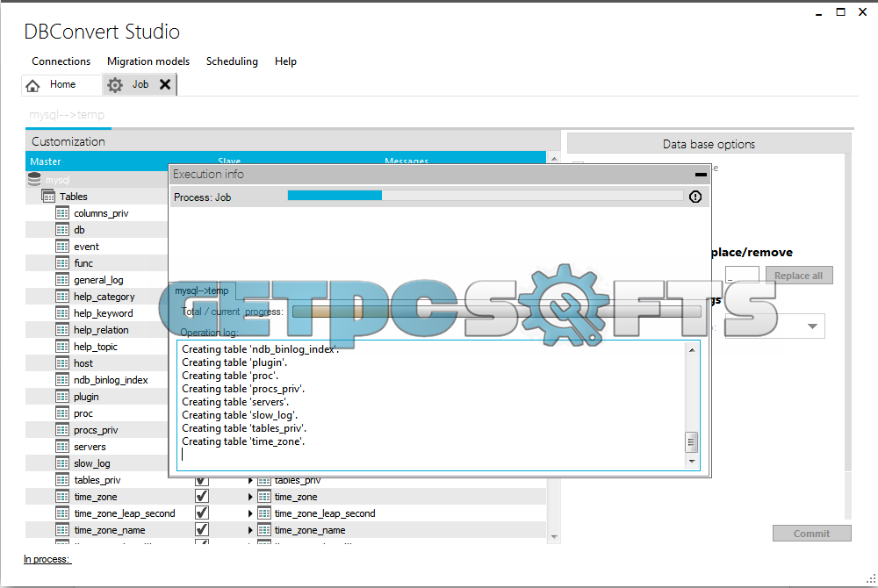Viewport: 878px width, 588px height.
Task: Uncheck the time_zone table checkbox
Action: (202, 496)
